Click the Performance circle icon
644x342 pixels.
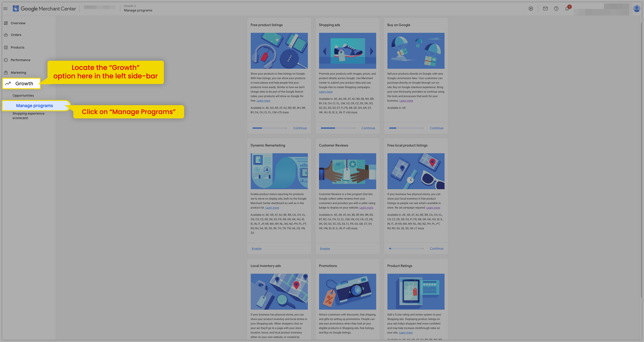[x=6, y=60]
